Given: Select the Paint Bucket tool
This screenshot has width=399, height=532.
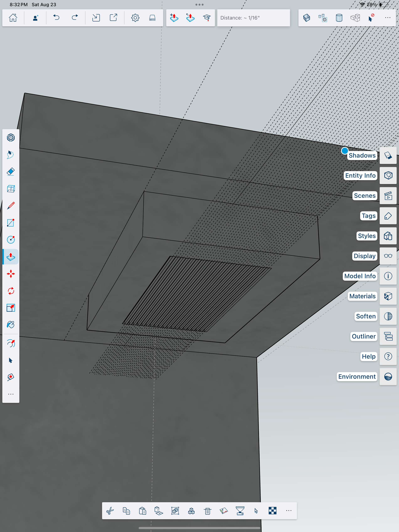Looking at the screenshot, I should click(11, 325).
